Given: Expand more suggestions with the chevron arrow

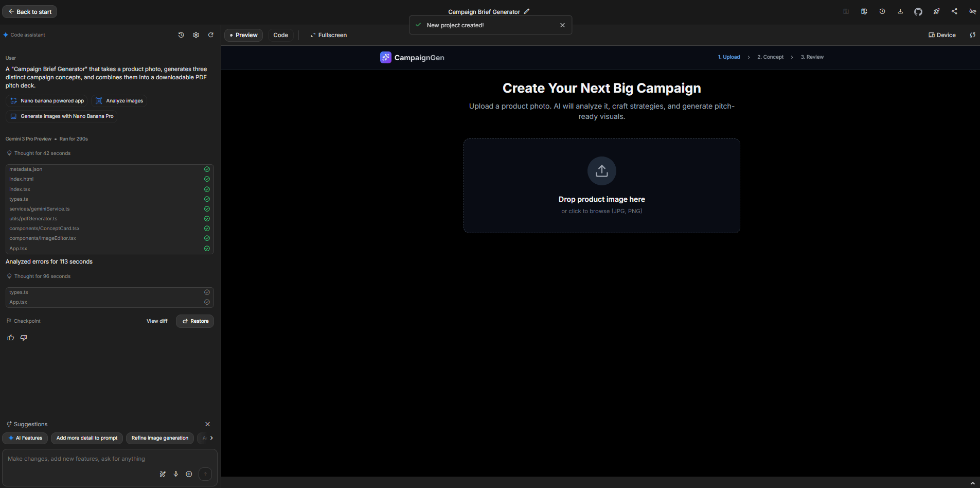Looking at the screenshot, I should coord(211,438).
